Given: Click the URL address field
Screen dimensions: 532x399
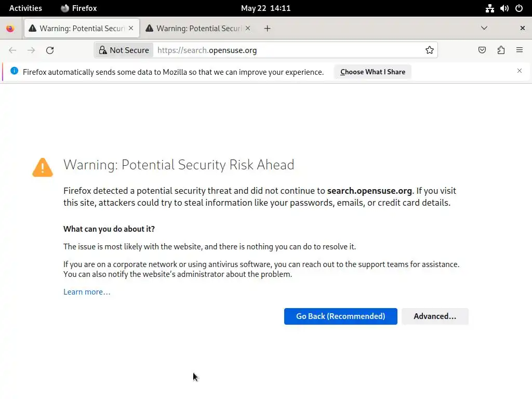Looking at the screenshot, I should coord(286,50).
